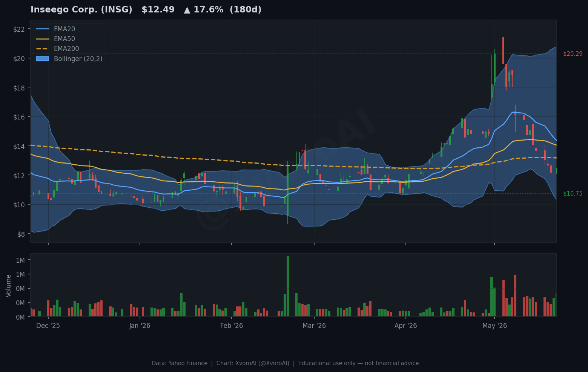Click the $20 price axis label
The width and height of the screenshot is (588, 372).
19,58
